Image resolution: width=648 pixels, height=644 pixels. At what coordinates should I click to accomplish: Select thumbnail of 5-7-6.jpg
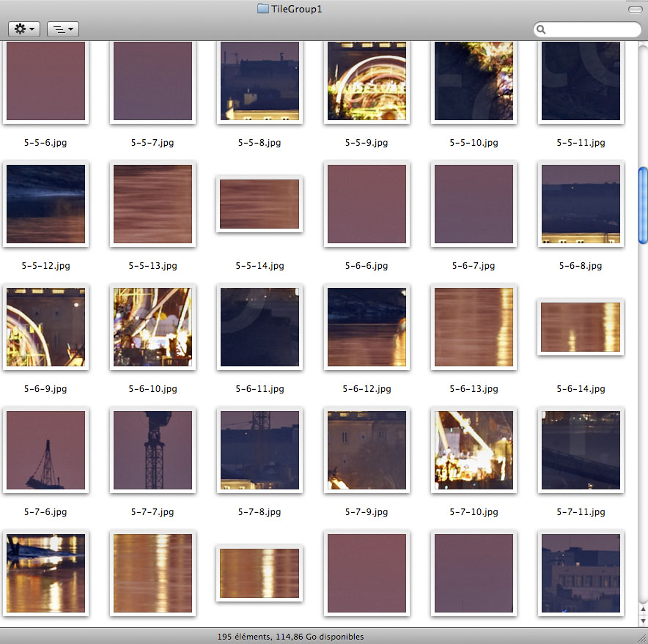point(46,451)
